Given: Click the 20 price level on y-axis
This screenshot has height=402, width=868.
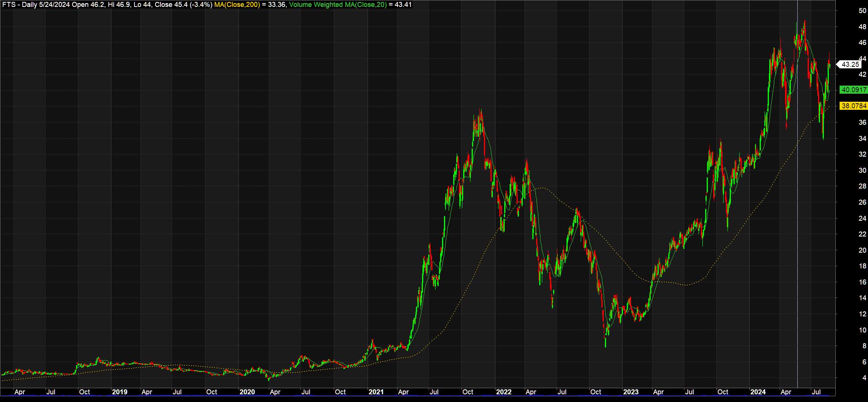Looking at the screenshot, I should [862, 250].
